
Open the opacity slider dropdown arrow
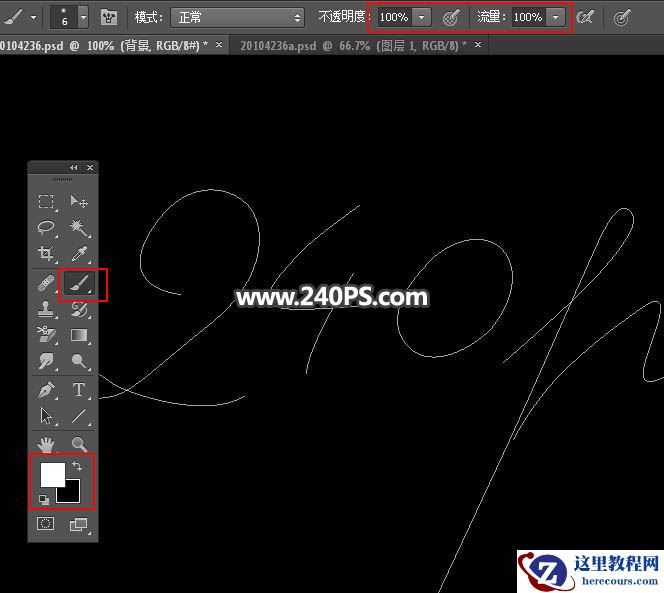tap(421, 17)
